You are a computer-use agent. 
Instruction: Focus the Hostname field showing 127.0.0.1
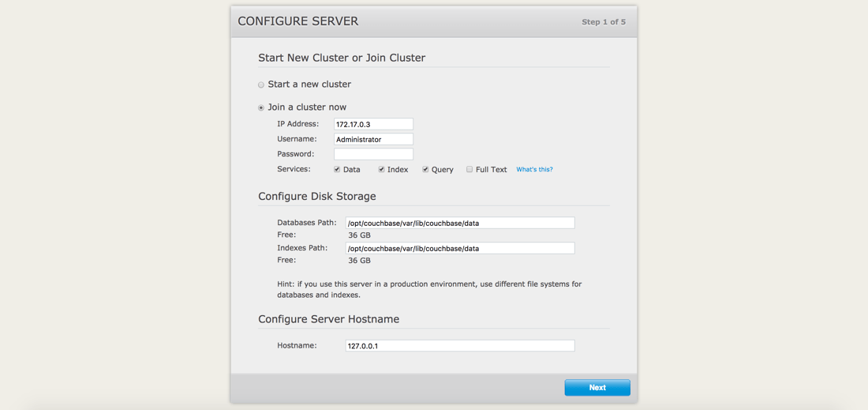click(x=460, y=346)
